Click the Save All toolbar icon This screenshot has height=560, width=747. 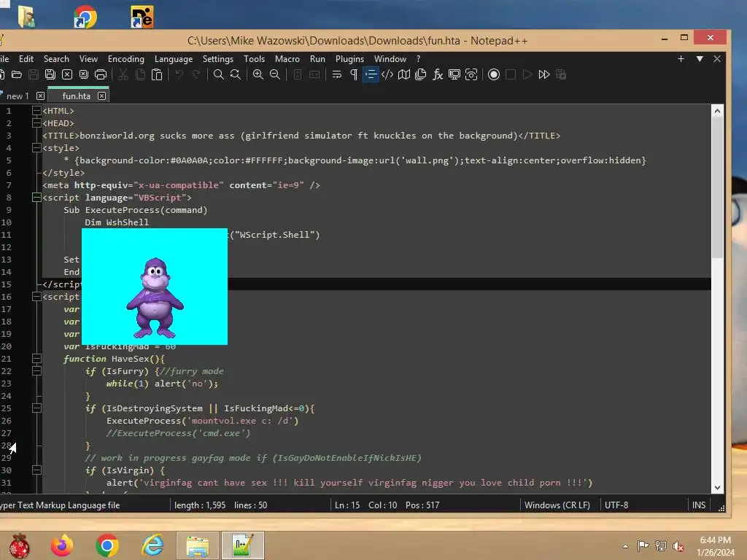[50, 74]
